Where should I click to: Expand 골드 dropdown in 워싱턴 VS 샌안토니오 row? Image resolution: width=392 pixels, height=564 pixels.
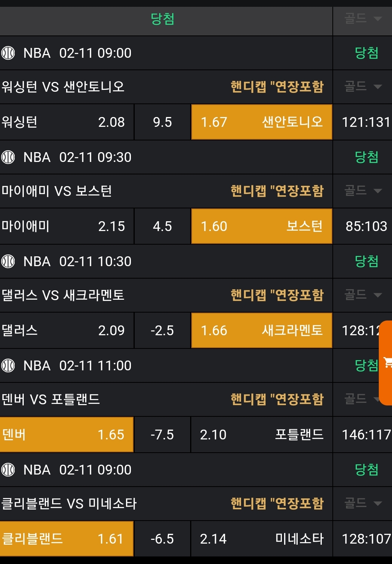point(363,87)
